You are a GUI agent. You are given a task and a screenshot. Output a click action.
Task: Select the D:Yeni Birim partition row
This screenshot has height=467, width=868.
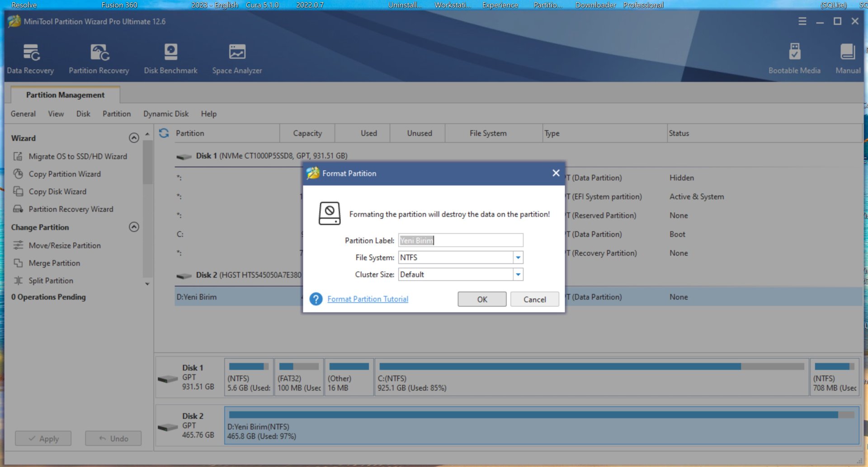[518, 297]
